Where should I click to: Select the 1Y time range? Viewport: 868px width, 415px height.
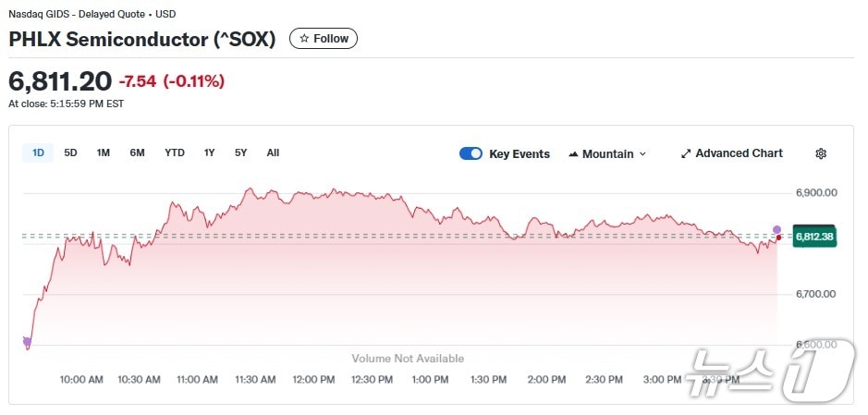pos(210,153)
